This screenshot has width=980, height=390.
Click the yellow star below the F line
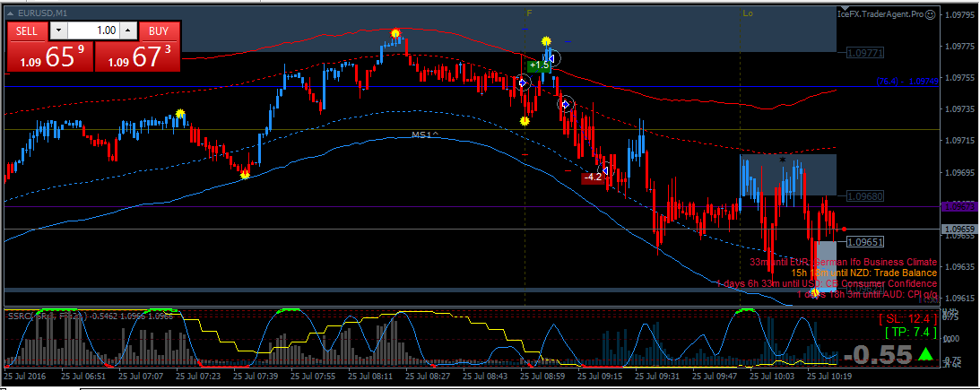pos(525,121)
